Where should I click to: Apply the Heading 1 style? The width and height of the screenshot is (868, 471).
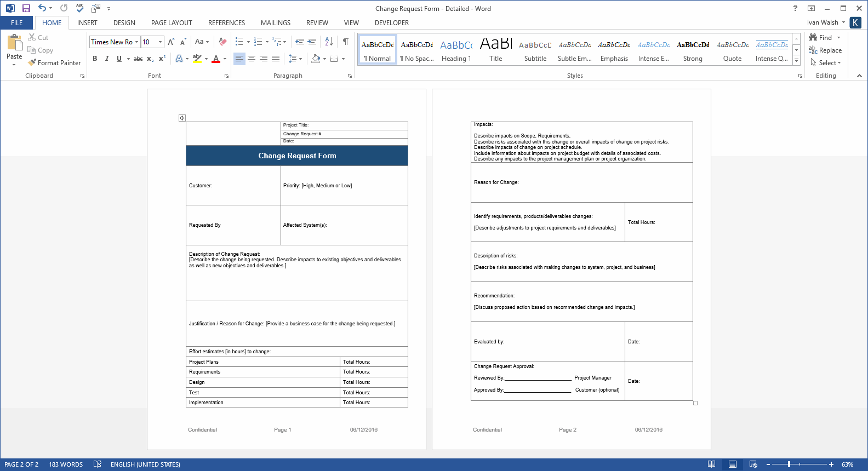click(x=456, y=51)
